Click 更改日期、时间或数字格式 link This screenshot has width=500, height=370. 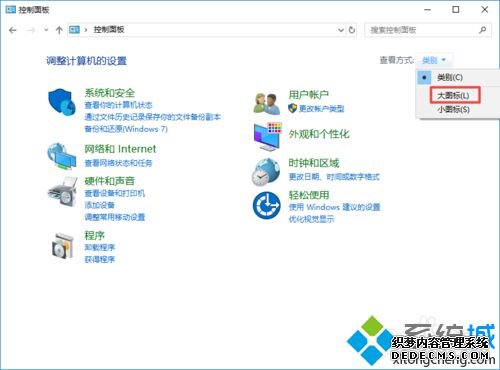pyautogui.click(x=334, y=177)
